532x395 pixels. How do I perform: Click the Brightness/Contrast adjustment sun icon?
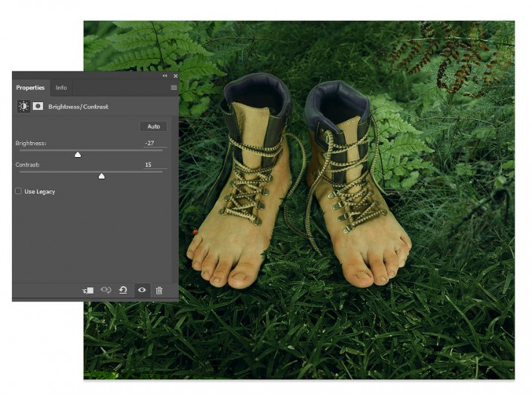pyautogui.click(x=23, y=106)
